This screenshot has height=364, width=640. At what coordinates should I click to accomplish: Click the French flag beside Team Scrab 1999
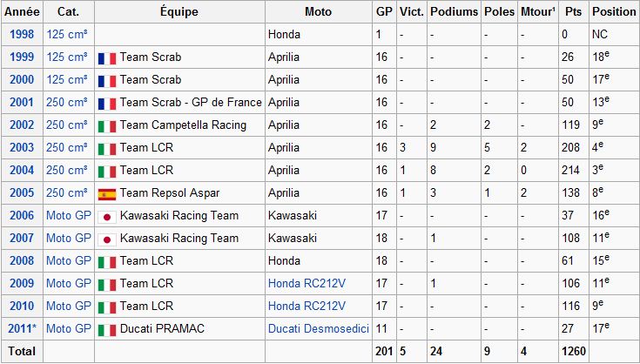click(x=107, y=58)
